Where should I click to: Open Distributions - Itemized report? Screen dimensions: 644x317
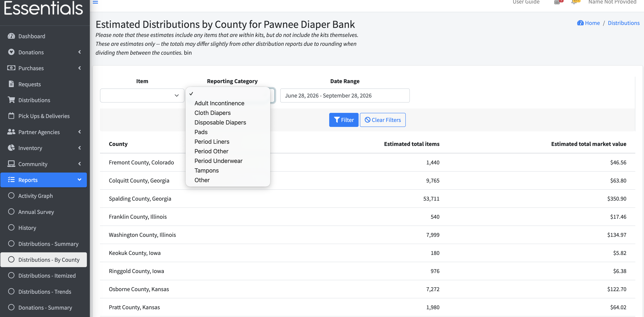[43, 276]
